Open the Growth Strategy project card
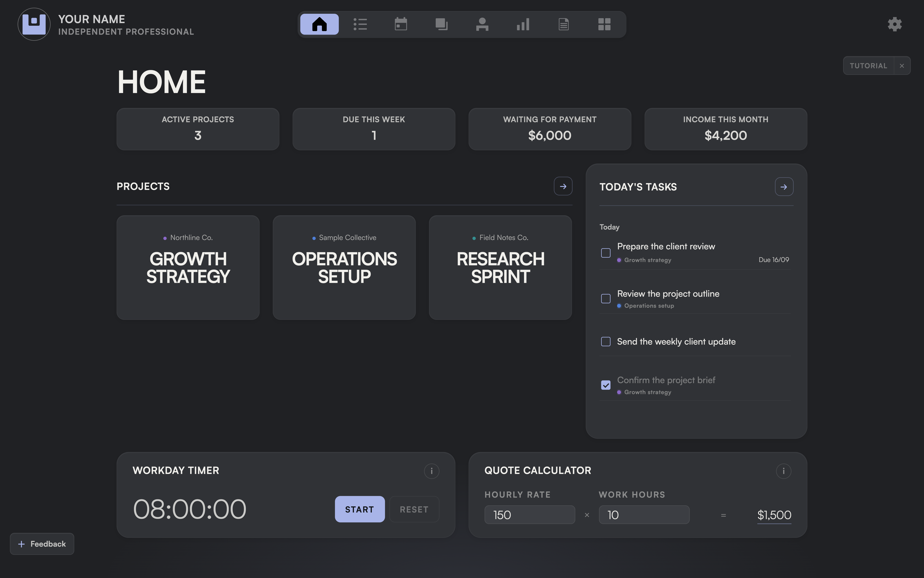 [188, 267]
